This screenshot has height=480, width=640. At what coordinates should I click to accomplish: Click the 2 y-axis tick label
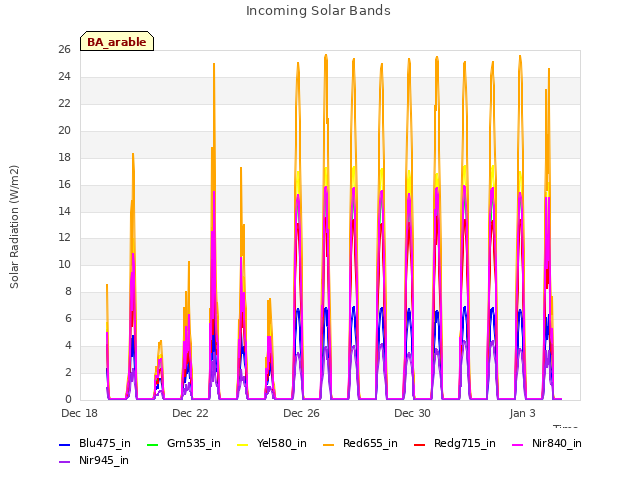[x=68, y=372]
